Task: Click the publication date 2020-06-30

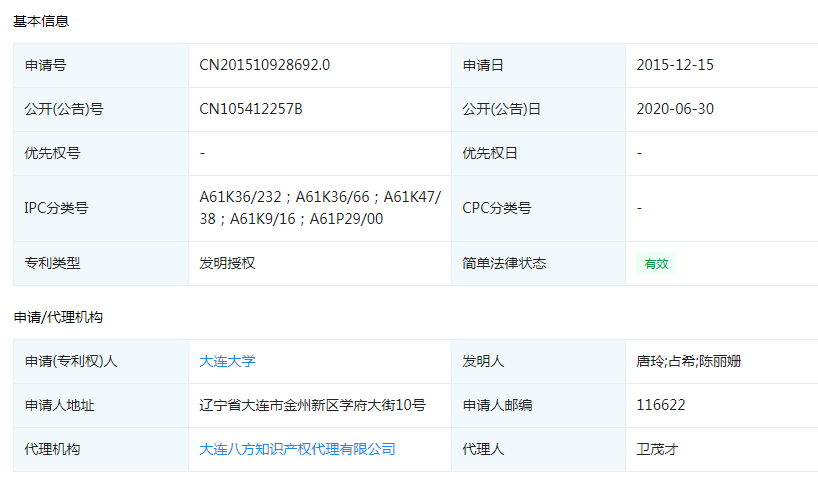Action: pyautogui.click(x=675, y=109)
